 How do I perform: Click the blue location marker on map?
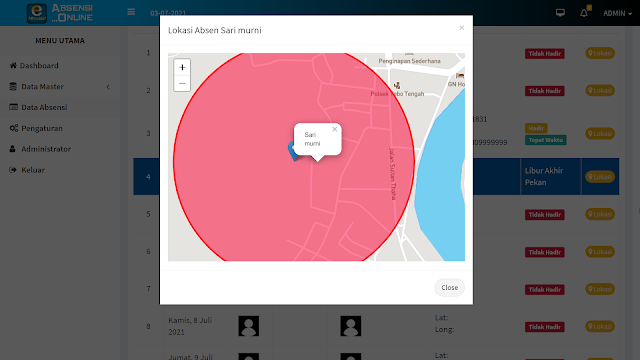293,151
